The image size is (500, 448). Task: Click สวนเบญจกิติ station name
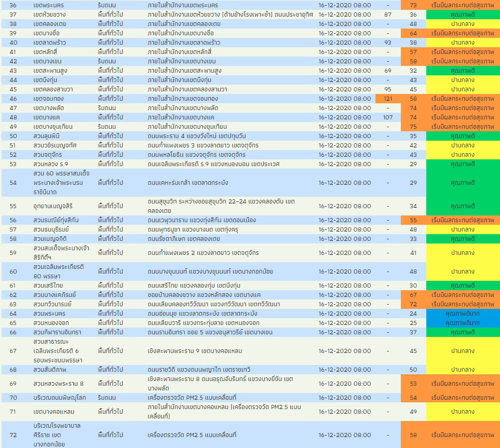point(50,239)
